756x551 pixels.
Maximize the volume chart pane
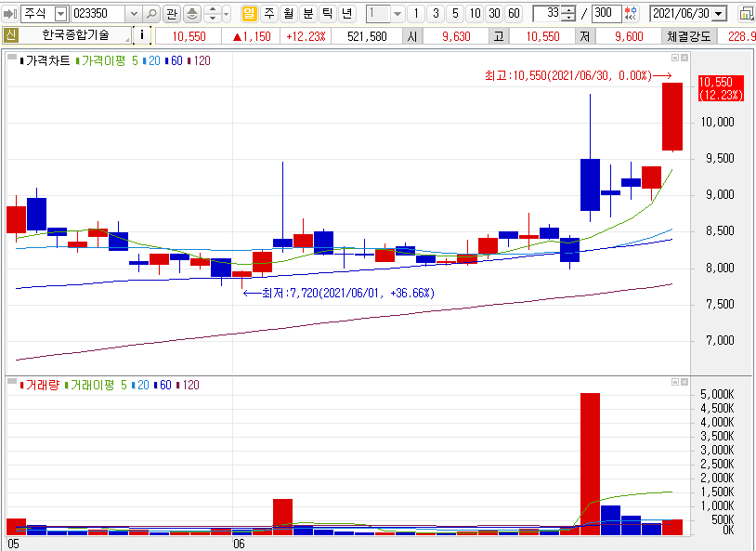coord(675,382)
